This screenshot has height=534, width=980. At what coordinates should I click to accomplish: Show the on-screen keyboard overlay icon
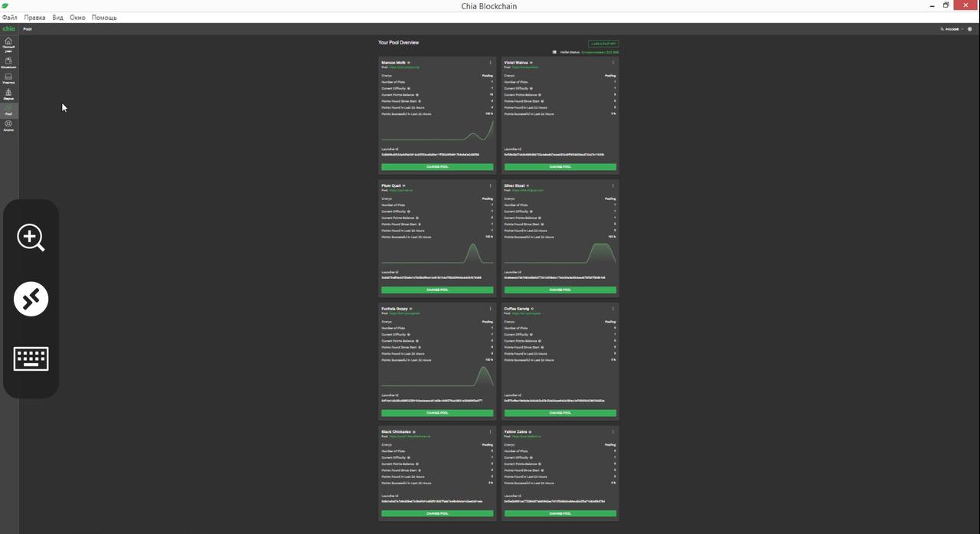[x=31, y=359]
